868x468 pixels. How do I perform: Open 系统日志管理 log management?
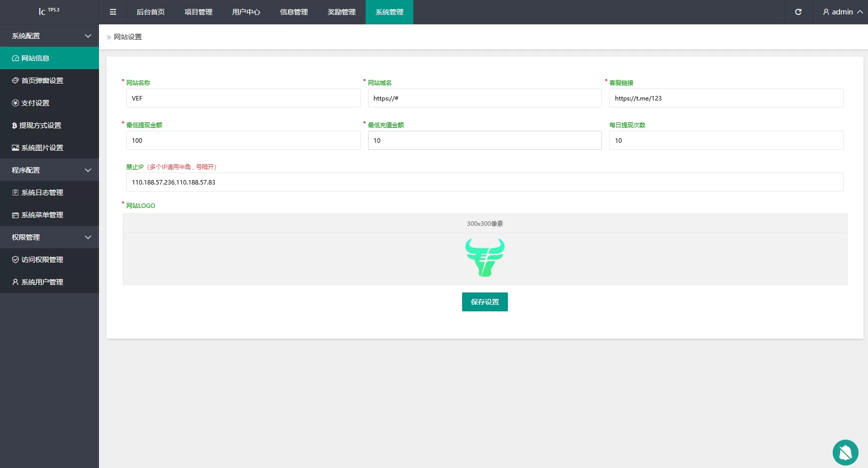pos(42,192)
